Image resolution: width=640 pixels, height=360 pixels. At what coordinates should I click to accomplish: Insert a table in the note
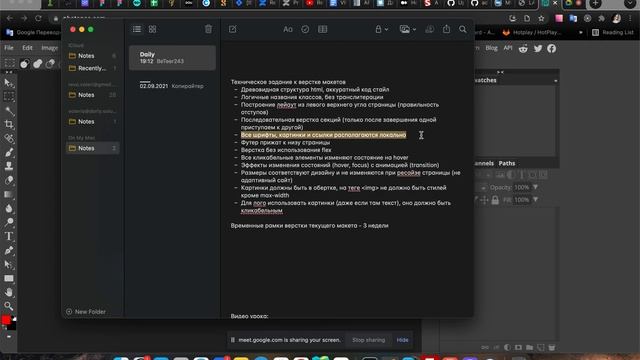pyautogui.click(x=322, y=29)
